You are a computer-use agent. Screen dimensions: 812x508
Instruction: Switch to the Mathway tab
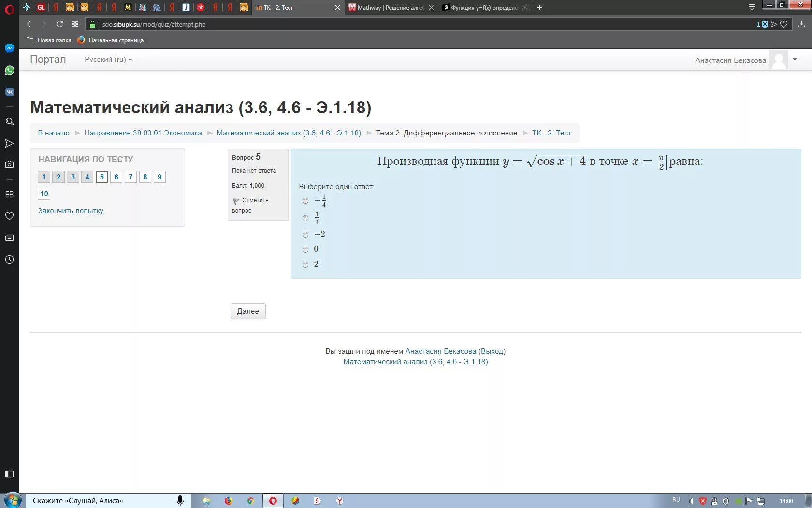point(391,7)
